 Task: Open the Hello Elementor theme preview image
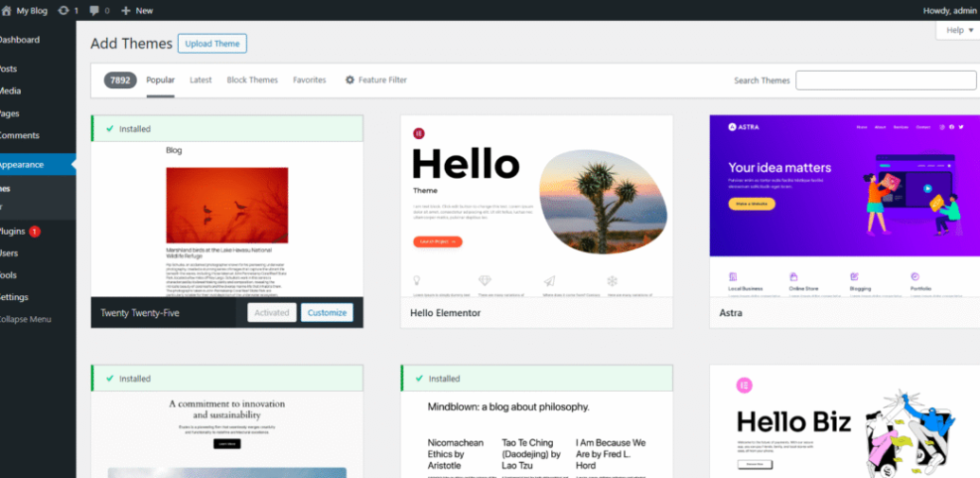(x=537, y=206)
